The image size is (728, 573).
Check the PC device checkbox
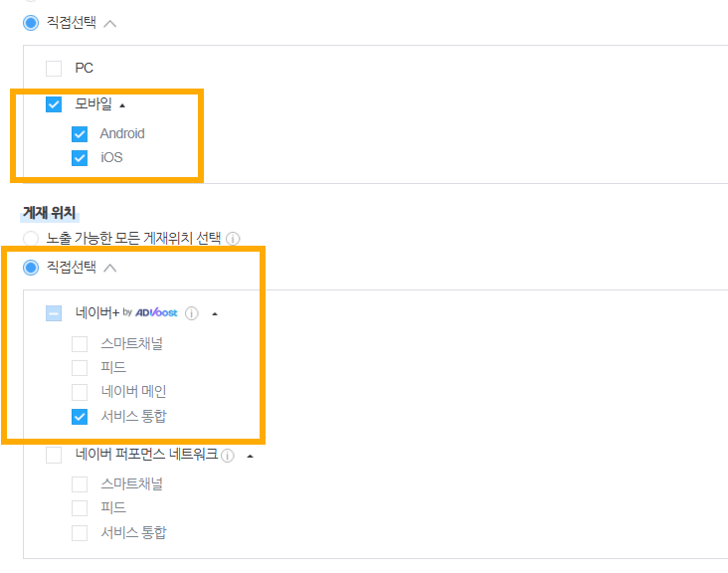(x=54, y=69)
